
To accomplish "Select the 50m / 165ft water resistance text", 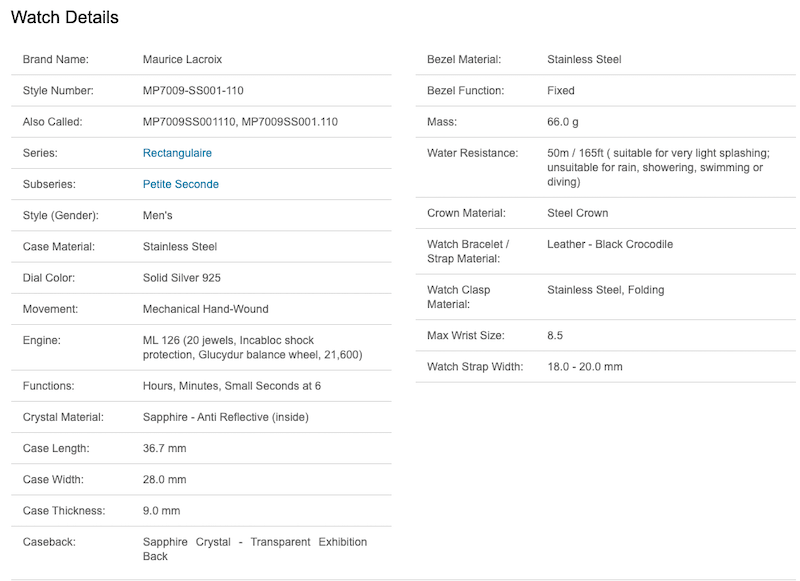I will 659,167.
